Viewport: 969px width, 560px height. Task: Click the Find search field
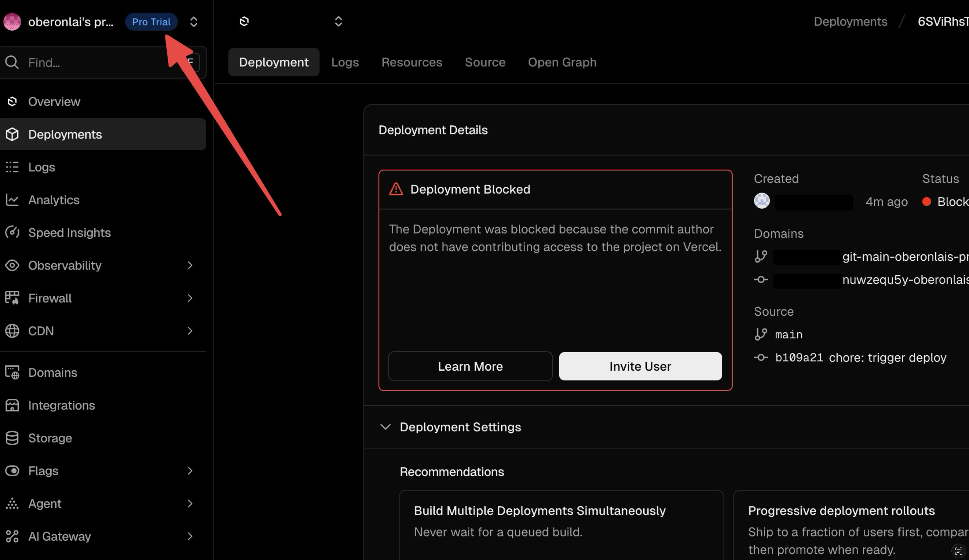point(92,62)
